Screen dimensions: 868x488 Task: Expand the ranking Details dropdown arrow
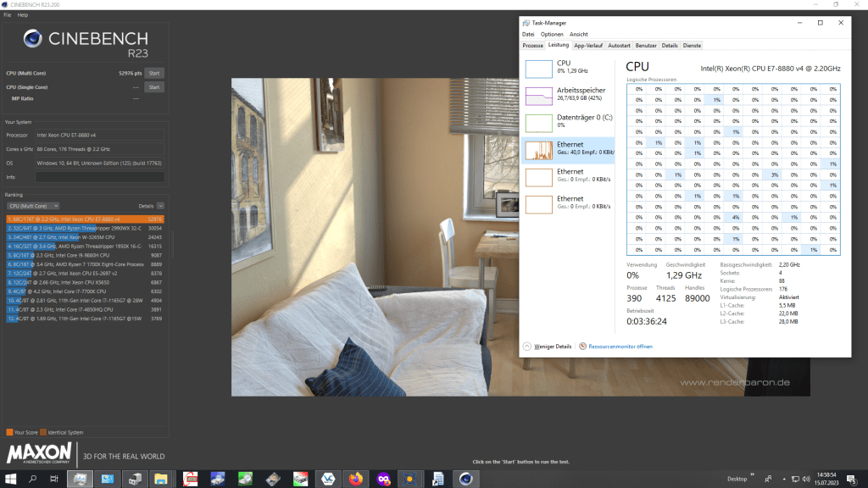click(x=160, y=206)
